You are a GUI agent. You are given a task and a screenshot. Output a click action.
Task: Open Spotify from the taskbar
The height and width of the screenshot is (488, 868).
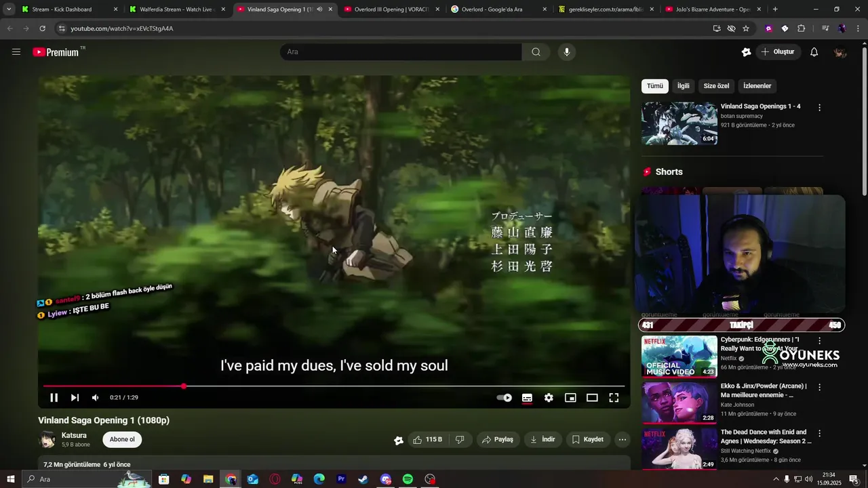pos(408,479)
